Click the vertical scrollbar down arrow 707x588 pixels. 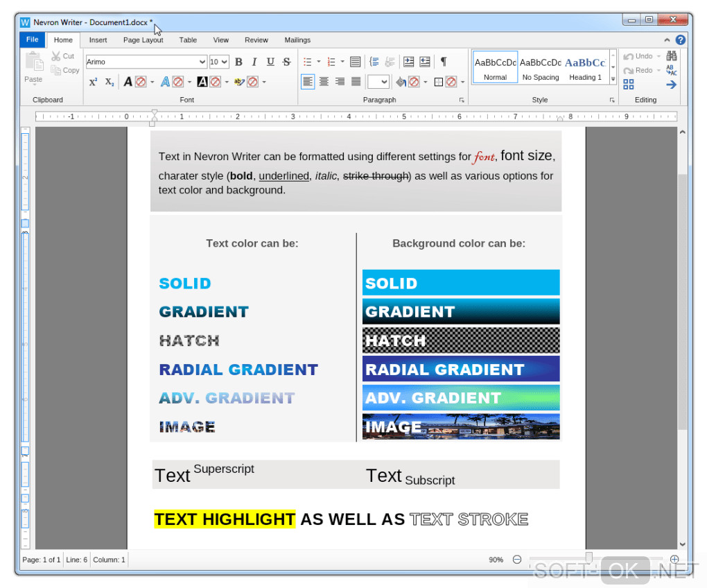coord(682,544)
